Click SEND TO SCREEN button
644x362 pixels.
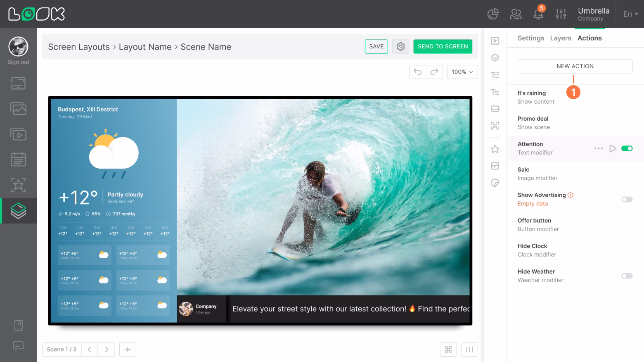443,47
